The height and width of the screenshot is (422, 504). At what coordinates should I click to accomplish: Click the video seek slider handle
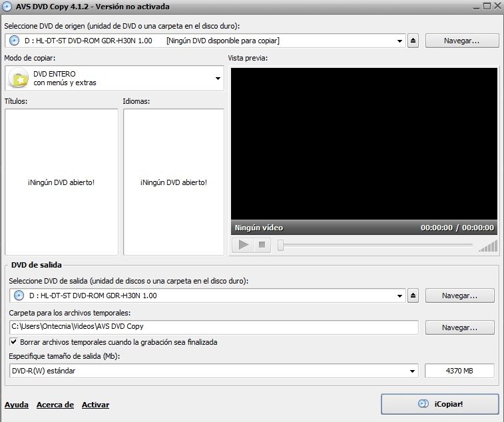click(280, 245)
